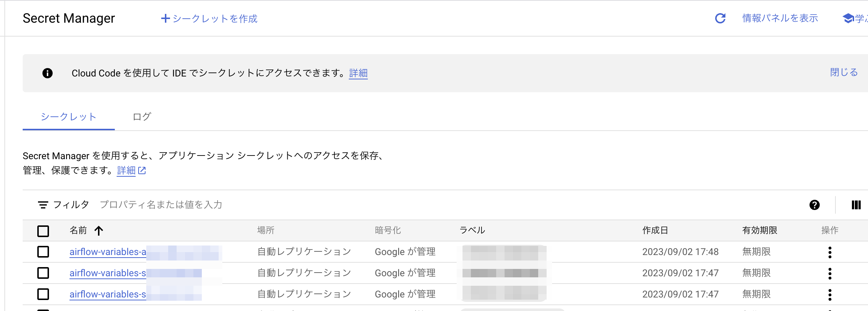Image resolution: width=868 pixels, height=311 pixels.
Task: Click 情報パネルを表示 button
Action: pyautogui.click(x=780, y=18)
